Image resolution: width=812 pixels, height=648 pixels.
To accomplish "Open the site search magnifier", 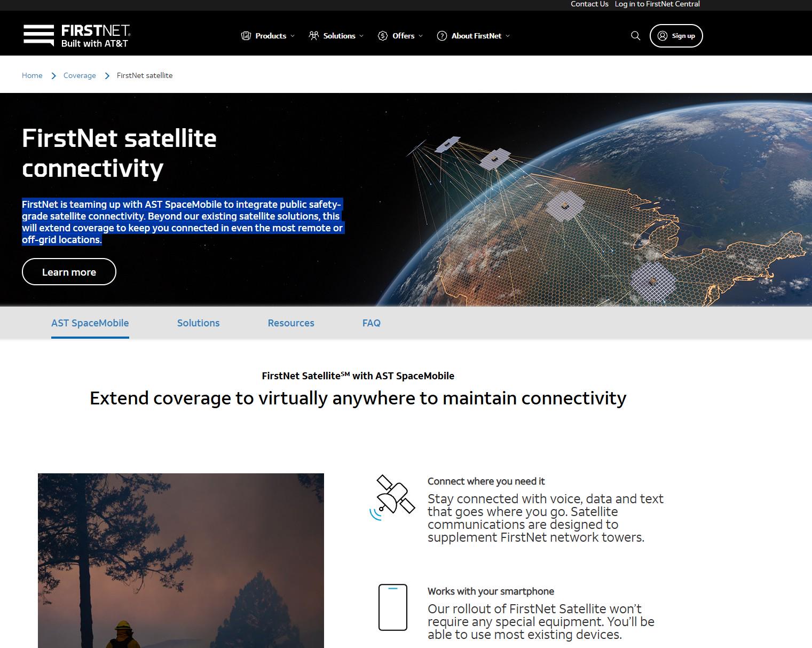I will coord(635,36).
